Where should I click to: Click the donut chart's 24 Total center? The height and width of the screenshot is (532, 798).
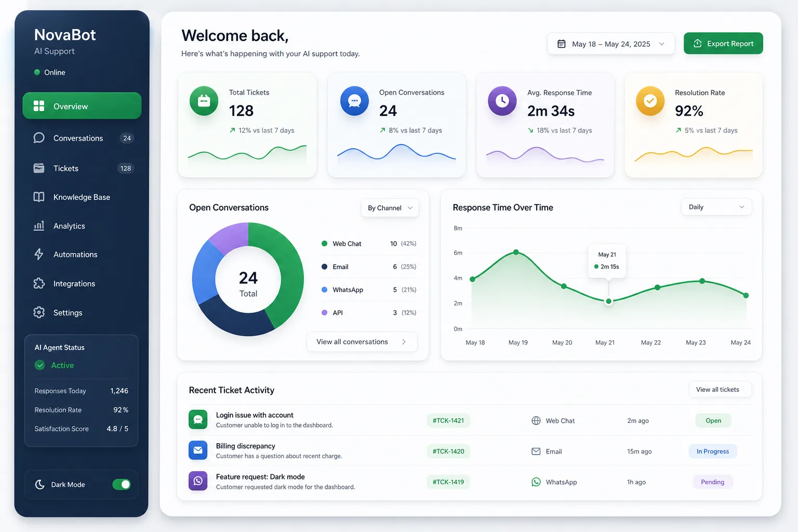[x=248, y=284]
